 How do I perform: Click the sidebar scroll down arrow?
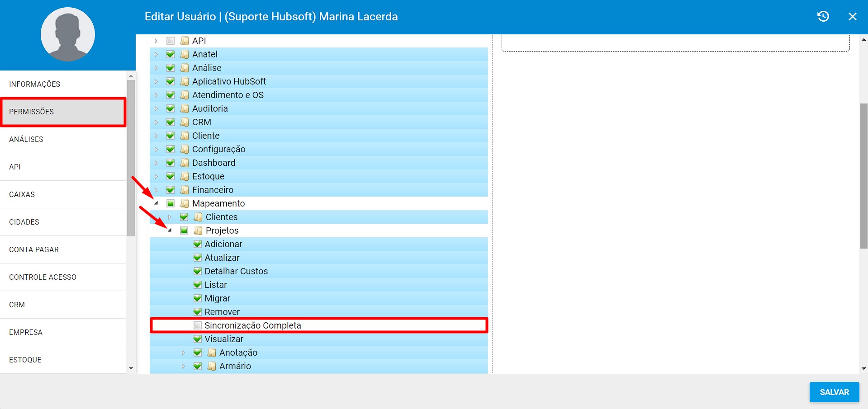(131, 369)
